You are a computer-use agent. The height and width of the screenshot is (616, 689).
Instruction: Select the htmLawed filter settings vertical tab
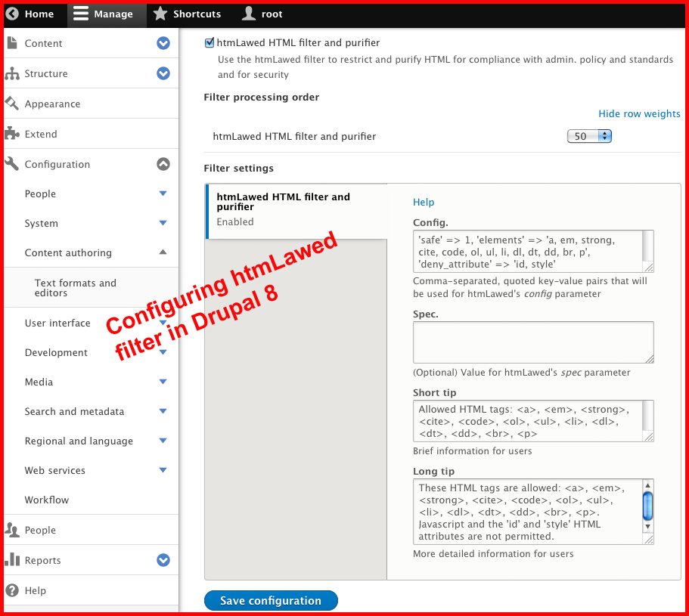coord(297,211)
